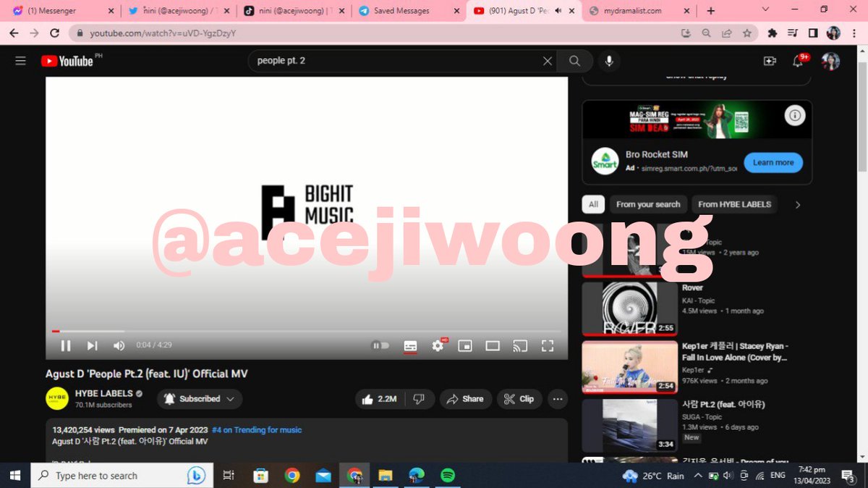Toggle theater mode

coord(493,346)
